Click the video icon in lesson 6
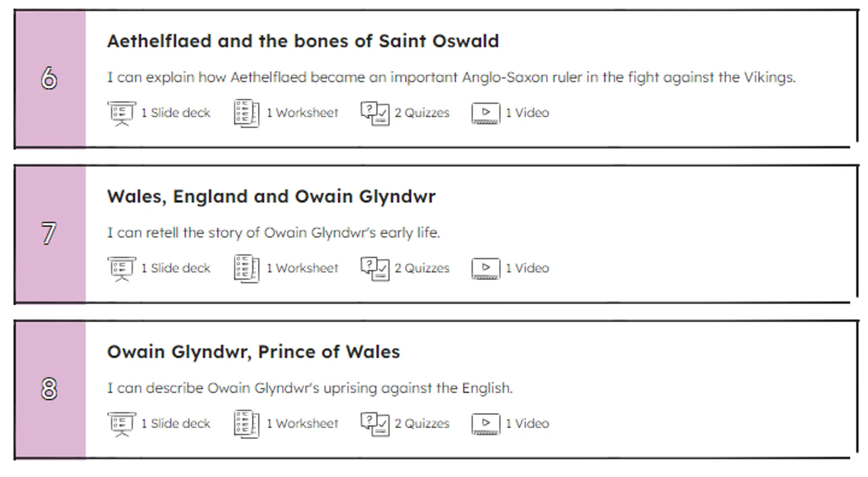Image resolution: width=868 pixels, height=477 pixels. [x=486, y=113]
